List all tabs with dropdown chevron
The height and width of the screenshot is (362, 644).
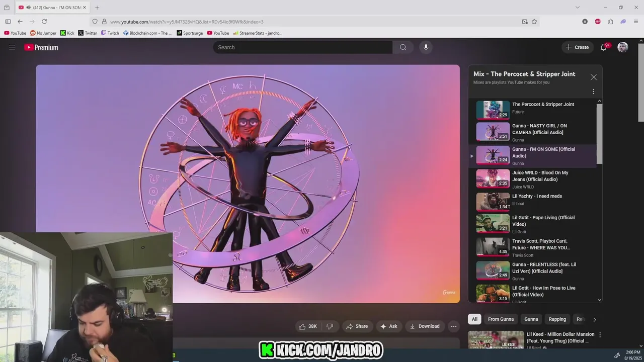(x=578, y=8)
